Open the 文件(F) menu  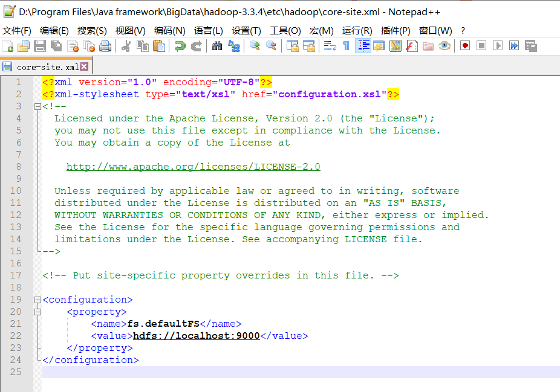(17, 31)
